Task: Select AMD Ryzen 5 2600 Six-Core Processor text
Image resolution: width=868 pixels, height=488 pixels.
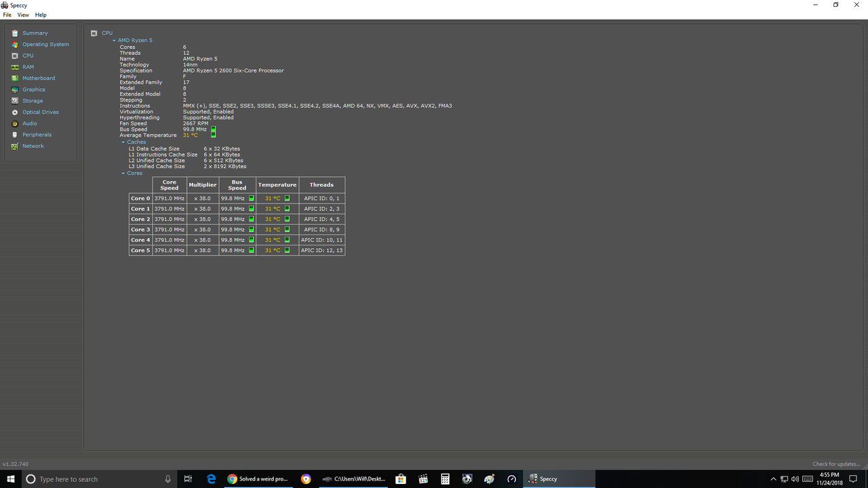Action: tap(233, 70)
